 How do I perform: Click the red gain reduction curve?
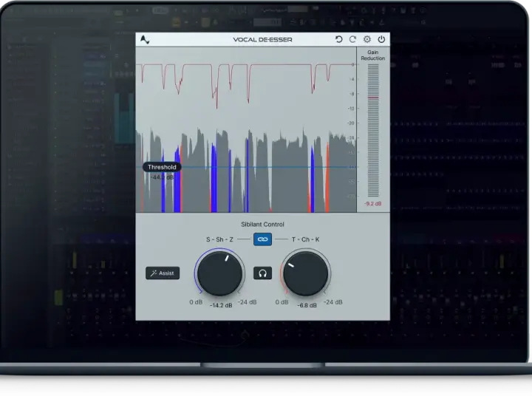pos(246,85)
